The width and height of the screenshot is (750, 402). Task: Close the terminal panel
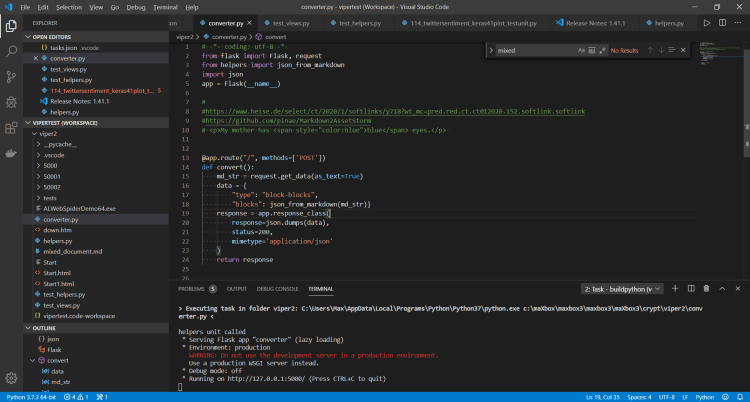click(x=738, y=289)
